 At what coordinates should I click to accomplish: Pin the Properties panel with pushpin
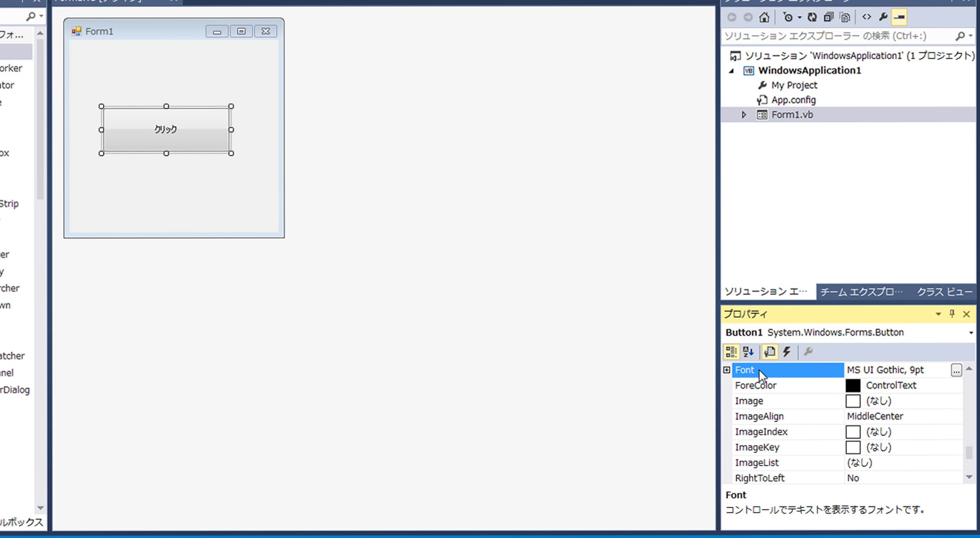pos(952,314)
